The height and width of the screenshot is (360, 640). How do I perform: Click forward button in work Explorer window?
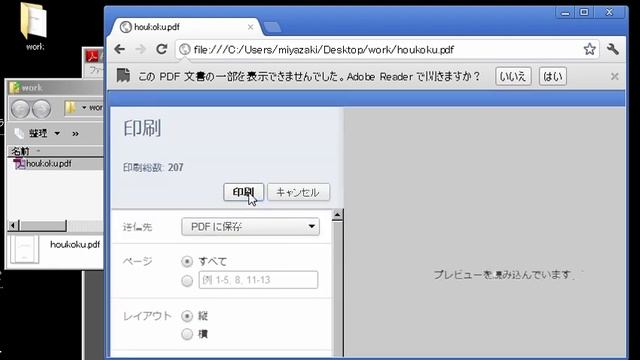click(x=41, y=109)
